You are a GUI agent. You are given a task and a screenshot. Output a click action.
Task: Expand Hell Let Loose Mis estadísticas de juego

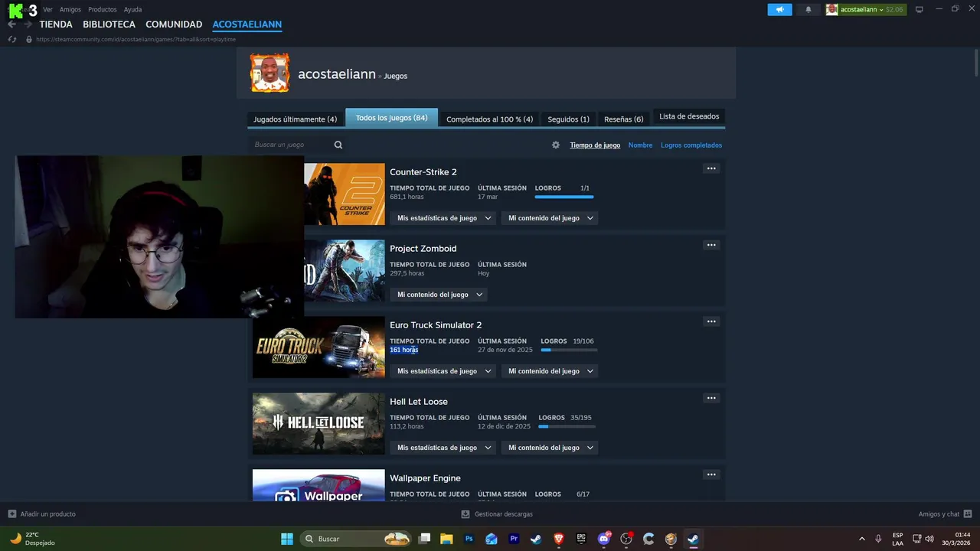point(443,448)
